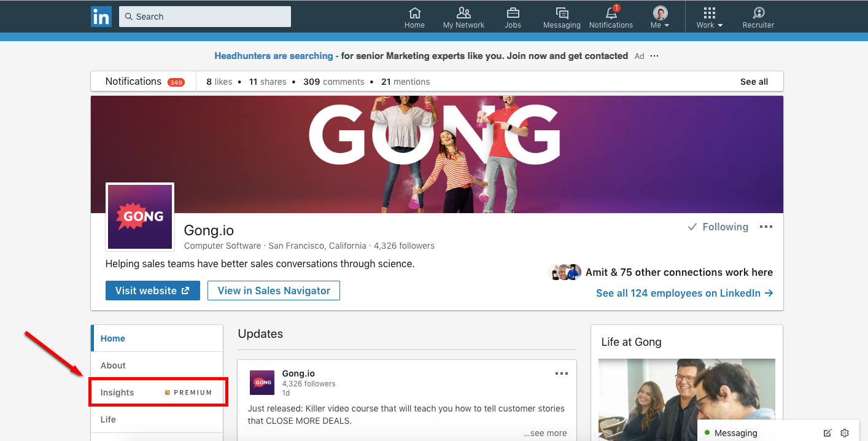Click View in Sales Navigator button
This screenshot has width=868, height=441.
274,291
